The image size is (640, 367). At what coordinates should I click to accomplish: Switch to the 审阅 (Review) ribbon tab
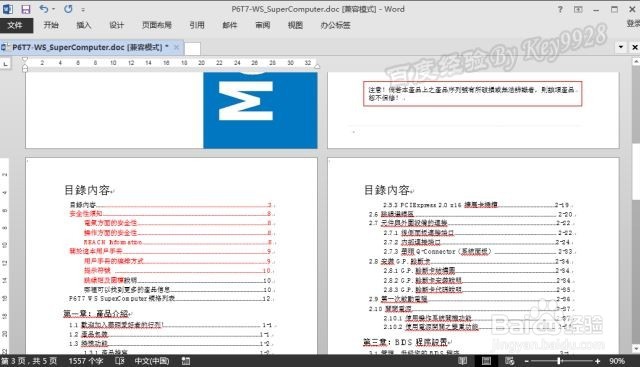(x=262, y=25)
